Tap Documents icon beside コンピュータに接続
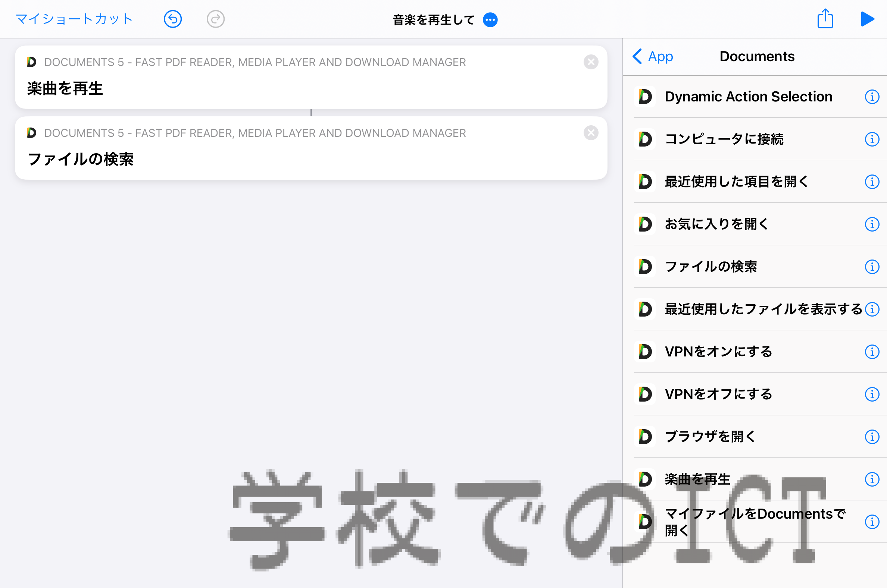This screenshot has height=588, width=887. 644,139
